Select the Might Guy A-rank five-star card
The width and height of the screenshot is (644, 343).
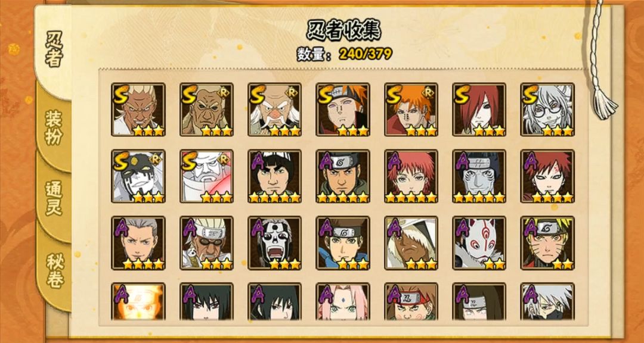(x=274, y=176)
